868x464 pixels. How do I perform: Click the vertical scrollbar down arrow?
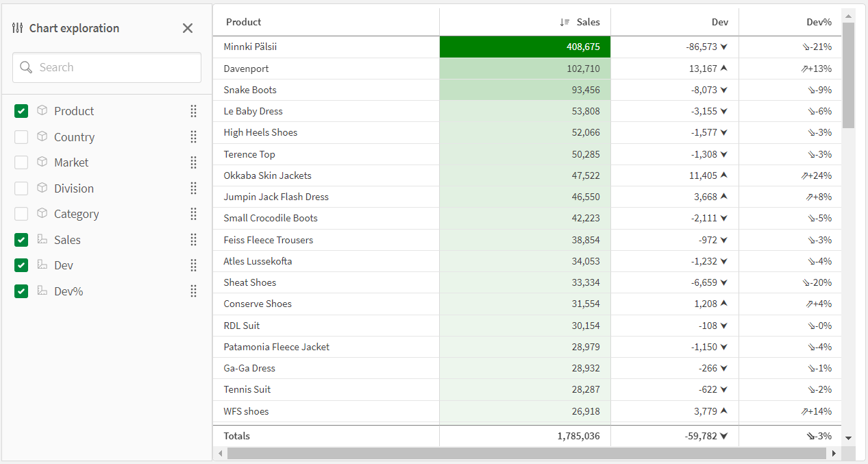pyautogui.click(x=849, y=438)
